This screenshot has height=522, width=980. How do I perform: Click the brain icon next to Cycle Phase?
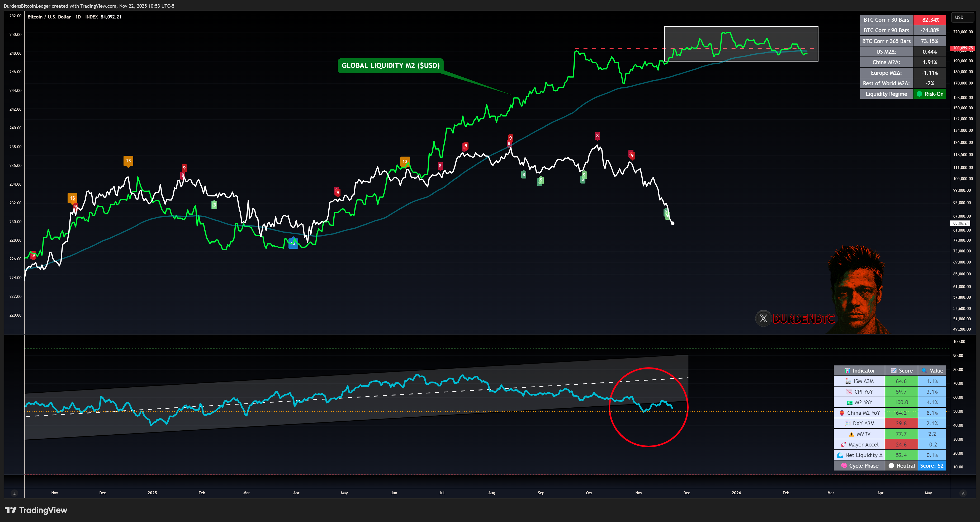tap(844, 466)
